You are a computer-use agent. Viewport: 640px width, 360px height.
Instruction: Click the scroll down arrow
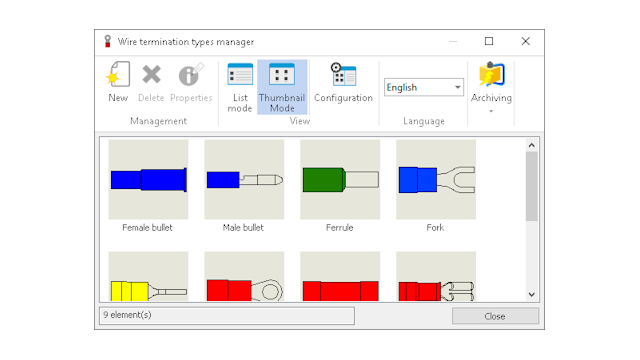coord(531,294)
